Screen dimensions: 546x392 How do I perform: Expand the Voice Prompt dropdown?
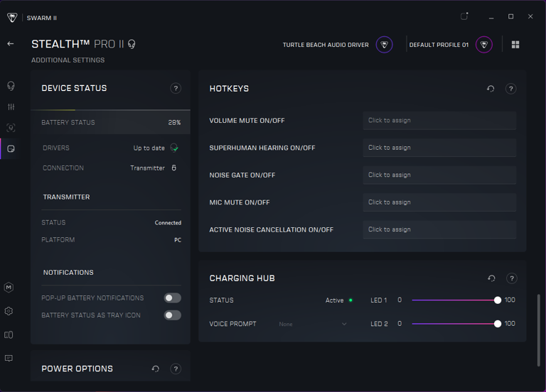pos(313,324)
